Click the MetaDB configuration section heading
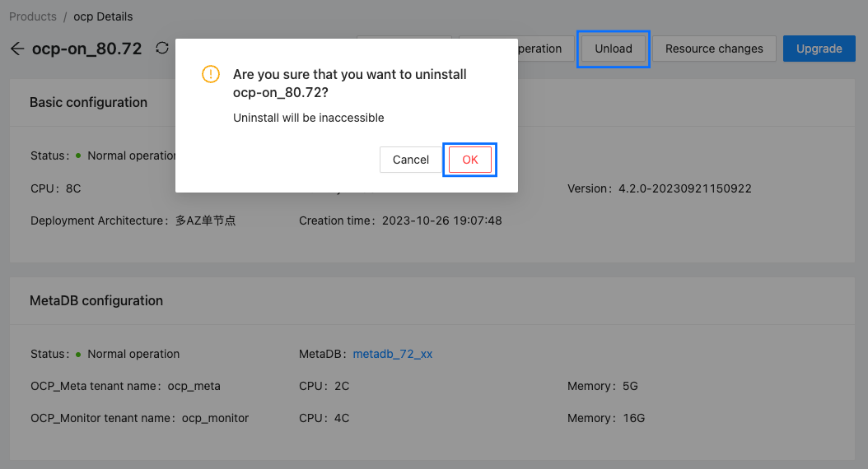Screen dimensions: 868x469 coord(96,301)
